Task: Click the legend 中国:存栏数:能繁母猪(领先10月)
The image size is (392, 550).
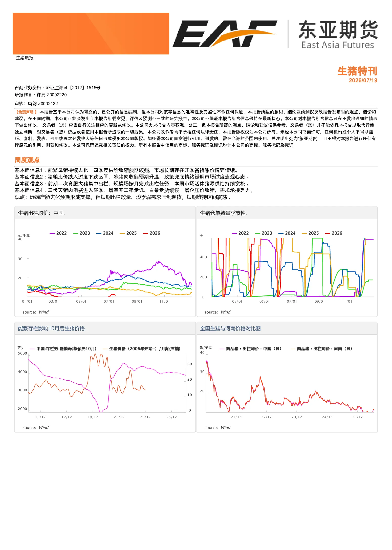Action: click(x=63, y=349)
